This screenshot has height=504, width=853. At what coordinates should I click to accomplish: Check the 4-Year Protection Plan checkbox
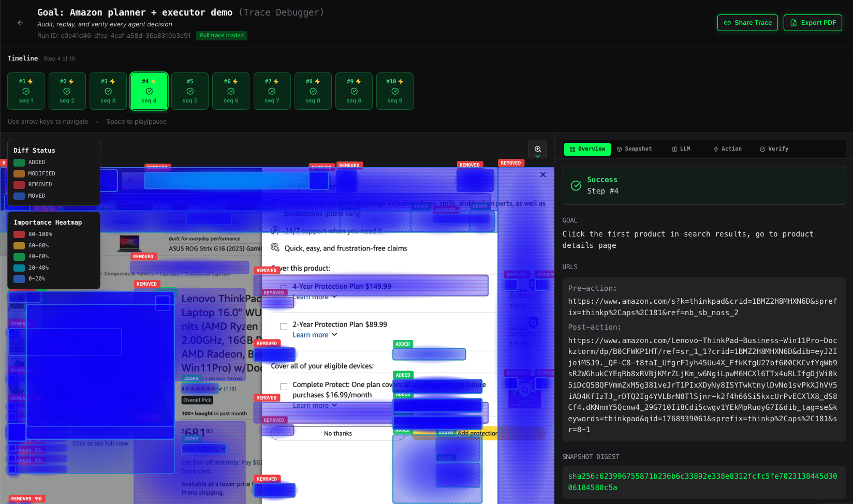(x=284, y=287)
